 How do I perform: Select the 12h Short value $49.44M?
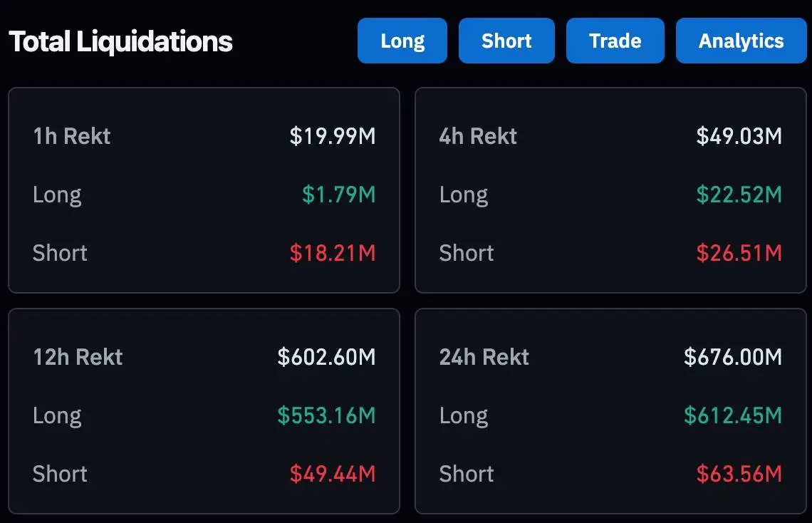(332, 474)
